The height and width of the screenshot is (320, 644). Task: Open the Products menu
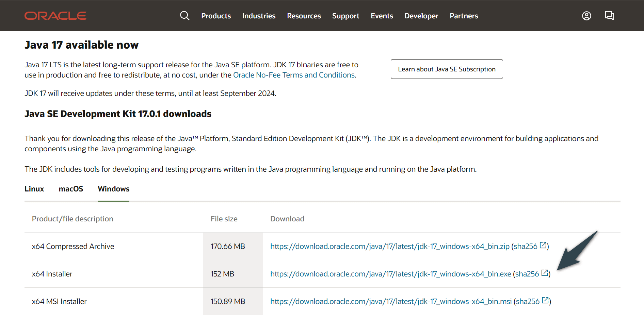[216, 16]
